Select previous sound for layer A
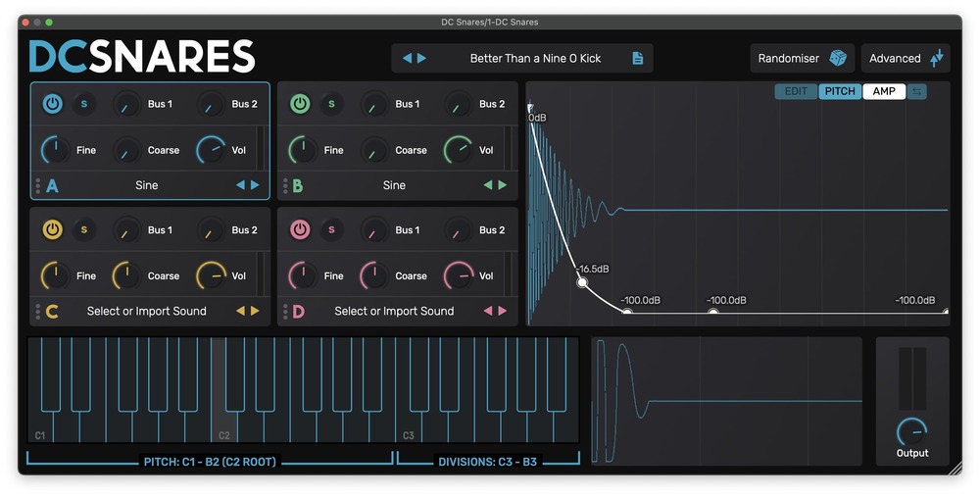 (x=240, y=185)
